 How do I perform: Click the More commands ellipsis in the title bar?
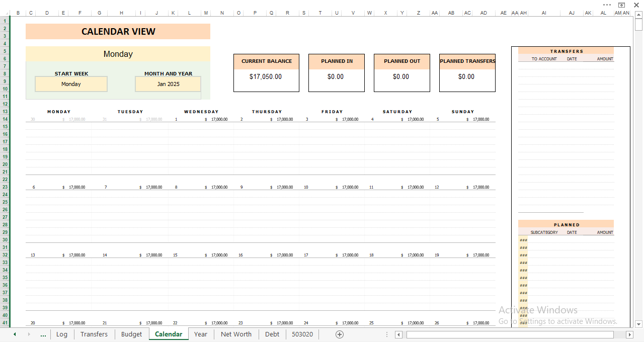tap(606, 5)
